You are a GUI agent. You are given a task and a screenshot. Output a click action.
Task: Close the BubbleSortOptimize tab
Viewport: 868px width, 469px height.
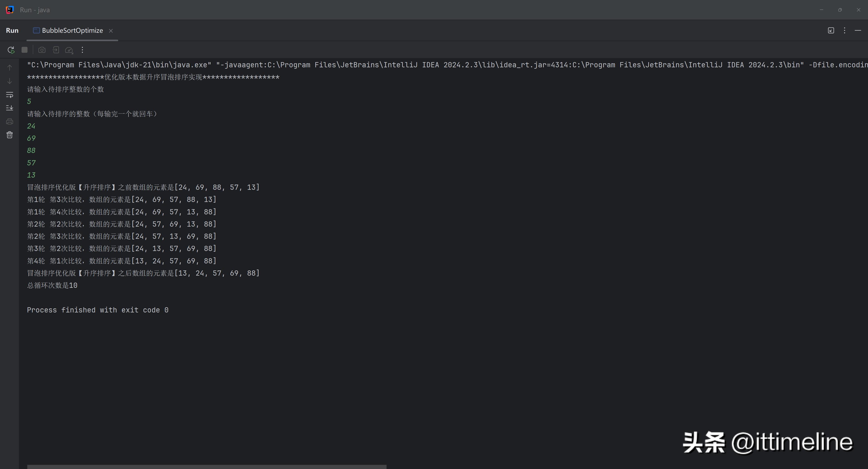tap(111, 31)
